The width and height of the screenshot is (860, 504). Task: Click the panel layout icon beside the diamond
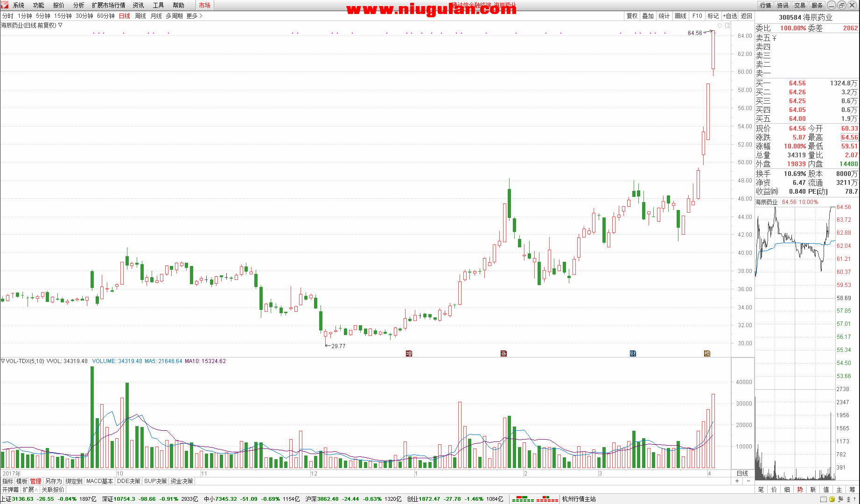pos(727,26)
